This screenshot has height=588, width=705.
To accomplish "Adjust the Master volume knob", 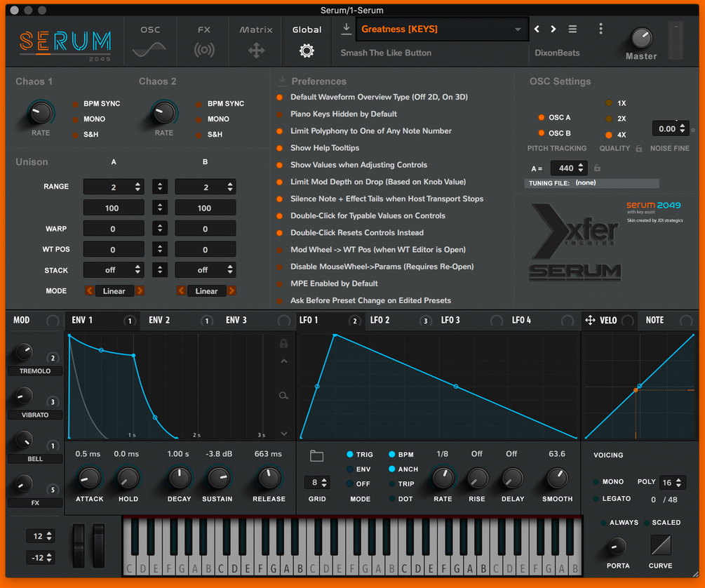I will pyautogui.click(x=641, y=38).
